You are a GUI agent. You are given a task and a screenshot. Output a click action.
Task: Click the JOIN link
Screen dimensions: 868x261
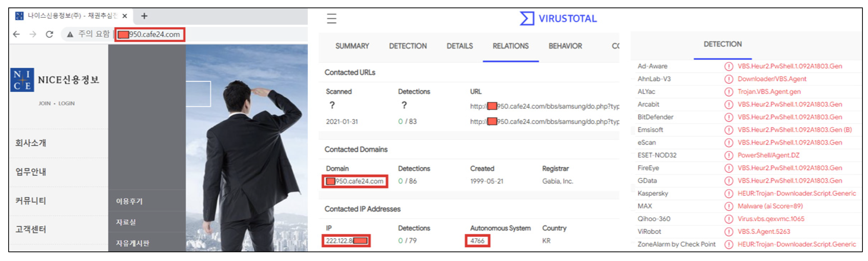(x=44, y=104)
